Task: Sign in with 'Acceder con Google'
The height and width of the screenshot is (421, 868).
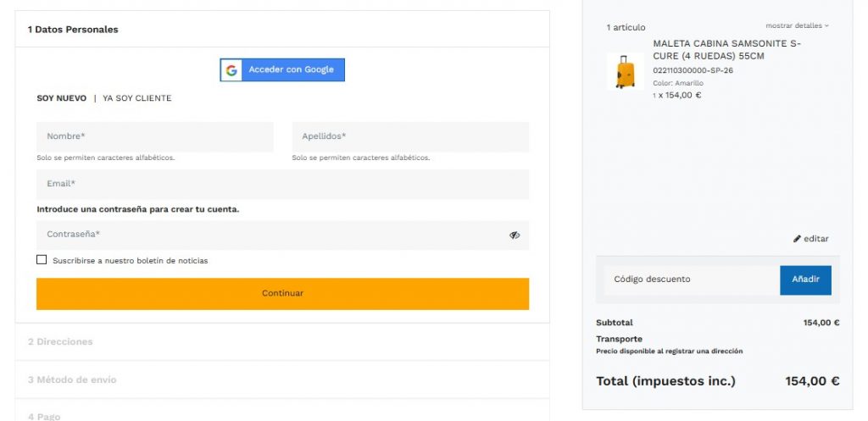Action: pyautogui.click(x=291, y=70)
